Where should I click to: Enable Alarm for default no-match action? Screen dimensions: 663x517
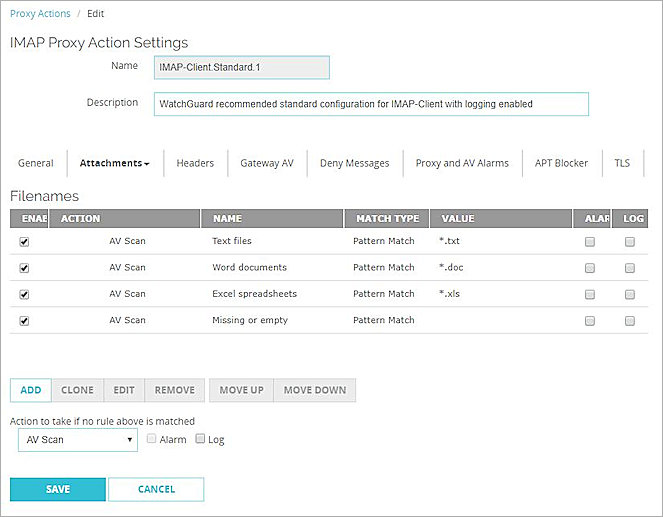tap(151, 438)
